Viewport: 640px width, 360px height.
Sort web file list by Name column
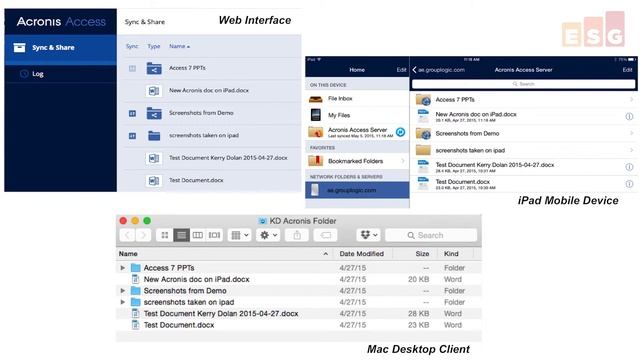click(179, 46)
